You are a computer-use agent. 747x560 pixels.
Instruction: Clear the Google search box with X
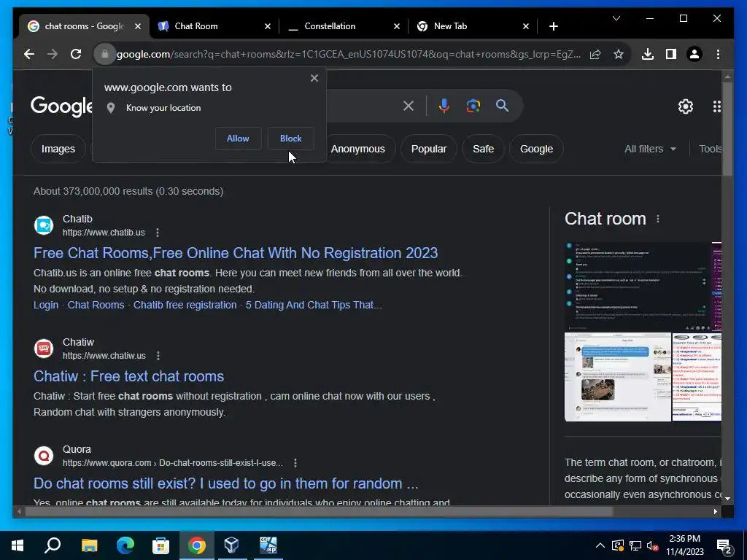click(x=409, y=106)
